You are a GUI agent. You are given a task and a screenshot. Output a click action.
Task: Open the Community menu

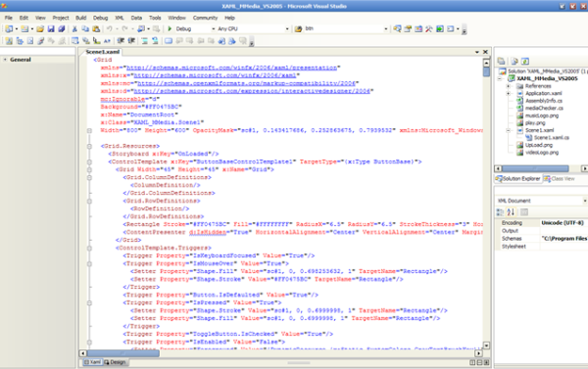pos(205,18)
